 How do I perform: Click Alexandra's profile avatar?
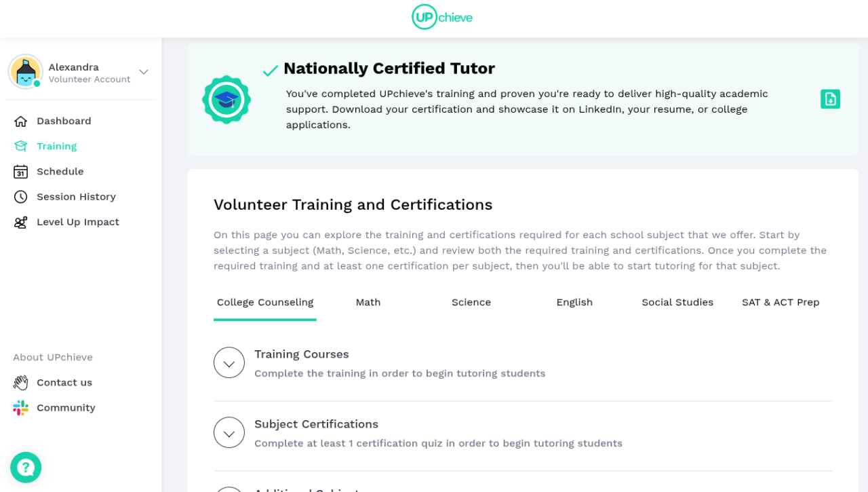click(x=26, y=72)
